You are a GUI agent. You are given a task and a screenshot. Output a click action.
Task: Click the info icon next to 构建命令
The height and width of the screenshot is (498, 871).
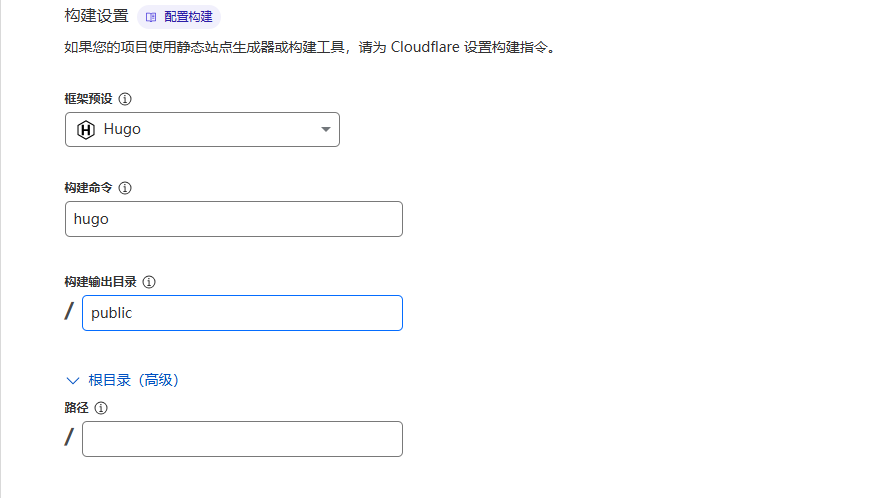[125, 188]
